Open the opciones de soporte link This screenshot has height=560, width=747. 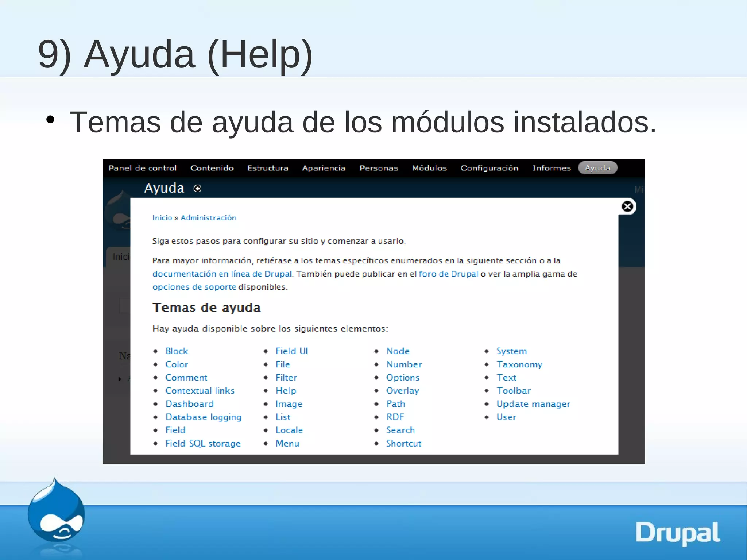click(194, 287)
